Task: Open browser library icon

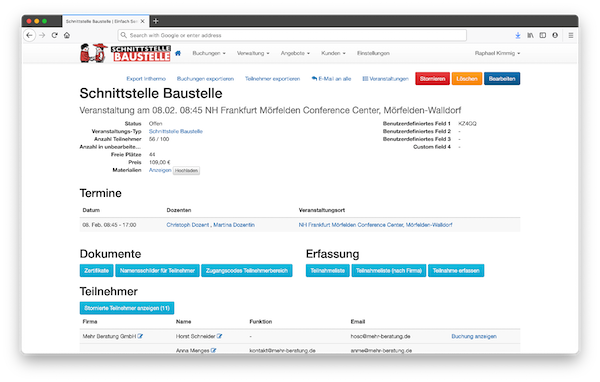Action: click(x=530, y=35)
